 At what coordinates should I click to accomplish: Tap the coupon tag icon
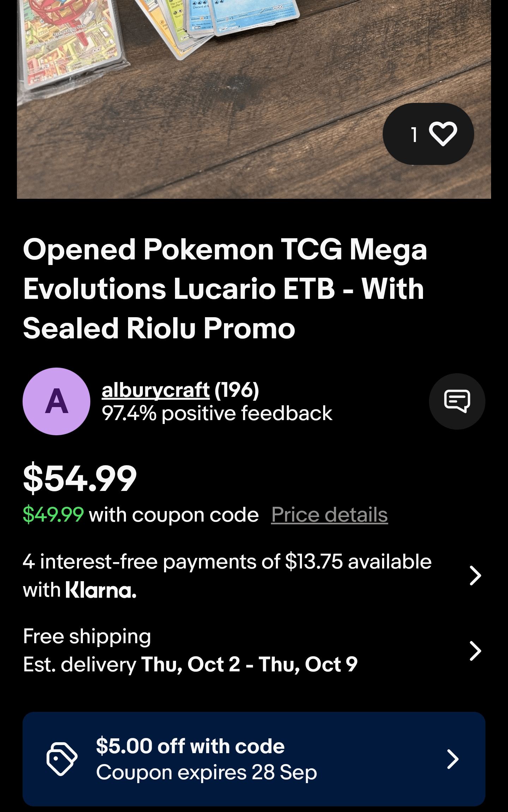point(62,759)
